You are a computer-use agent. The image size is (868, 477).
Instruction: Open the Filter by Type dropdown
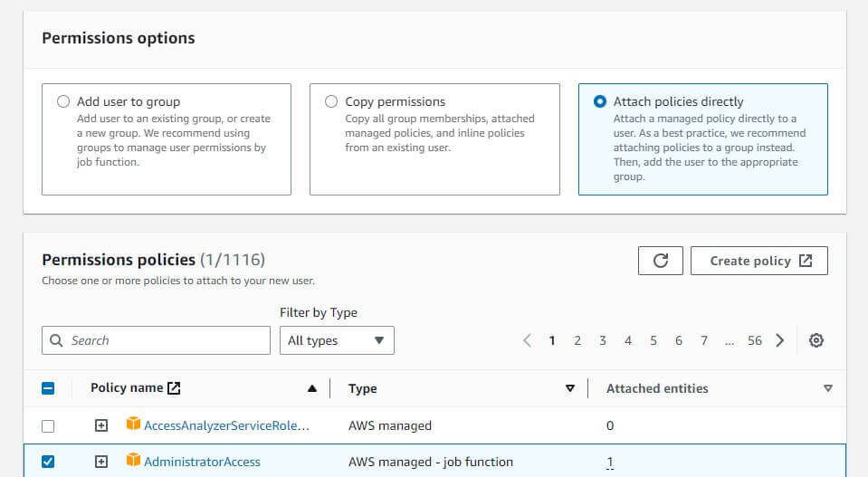(337, 340)
